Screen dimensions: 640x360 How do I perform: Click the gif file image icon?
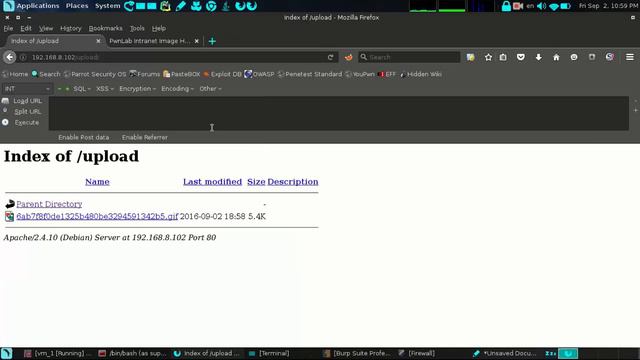click(x=9, y=216)
